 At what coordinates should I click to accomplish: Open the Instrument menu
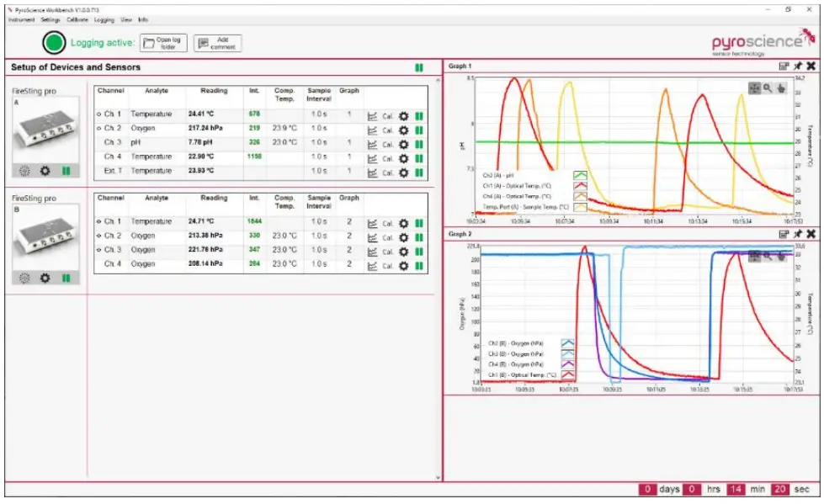pos(21,19)
